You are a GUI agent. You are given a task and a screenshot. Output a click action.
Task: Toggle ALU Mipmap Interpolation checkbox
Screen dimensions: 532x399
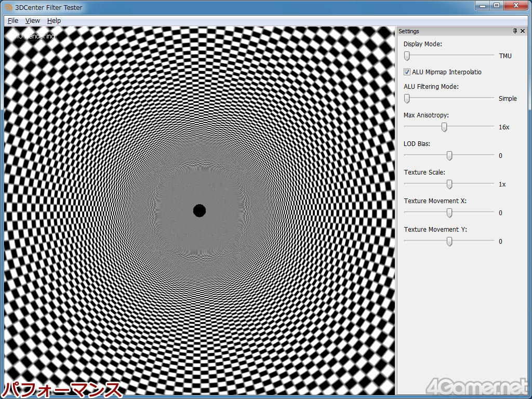click(407, 72)
